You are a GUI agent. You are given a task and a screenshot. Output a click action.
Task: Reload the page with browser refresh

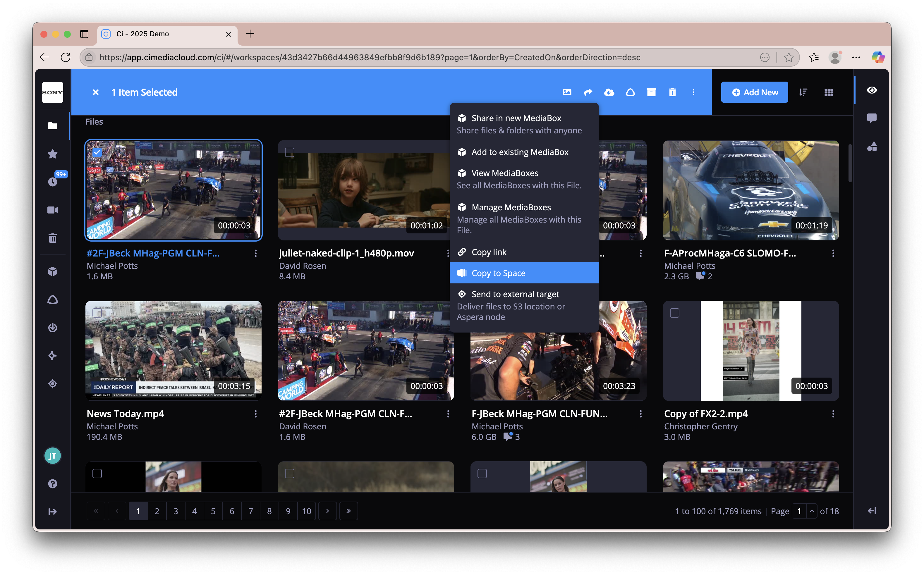[x=66, y=57]
